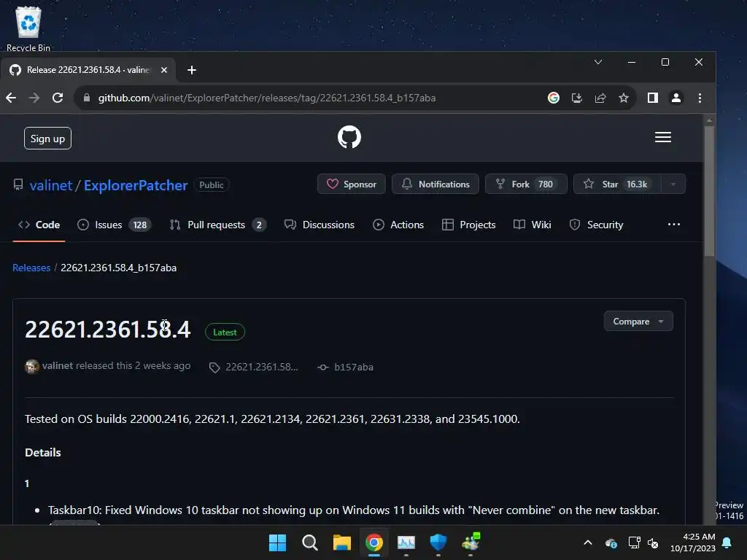Open the Windows Start menu
The width and height of the screenshot is (747, 560).
point(277,542)
